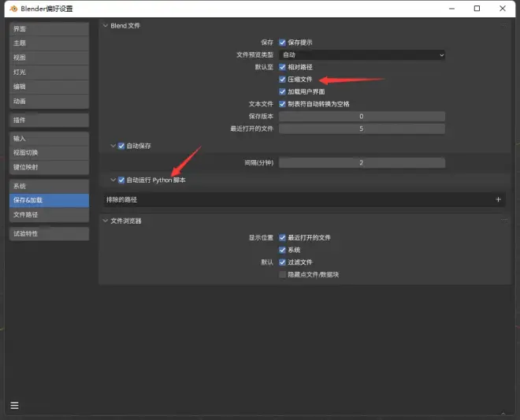Open the 界面 preferences section

tap(49, 29)
